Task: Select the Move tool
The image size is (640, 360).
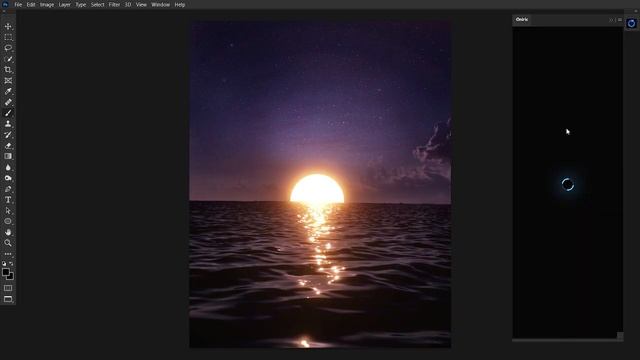Action: 8,27
